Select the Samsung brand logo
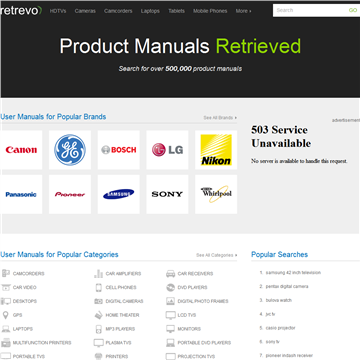This screenshot has width=360, height=360. [x=118, y=194]
